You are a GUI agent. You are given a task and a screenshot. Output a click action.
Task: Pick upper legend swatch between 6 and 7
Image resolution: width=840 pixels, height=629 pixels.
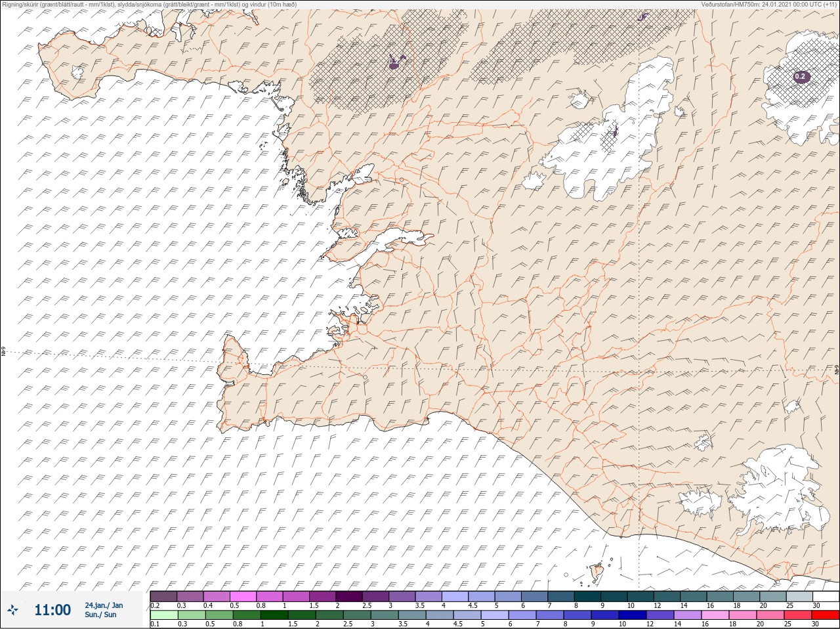(534, 596)
